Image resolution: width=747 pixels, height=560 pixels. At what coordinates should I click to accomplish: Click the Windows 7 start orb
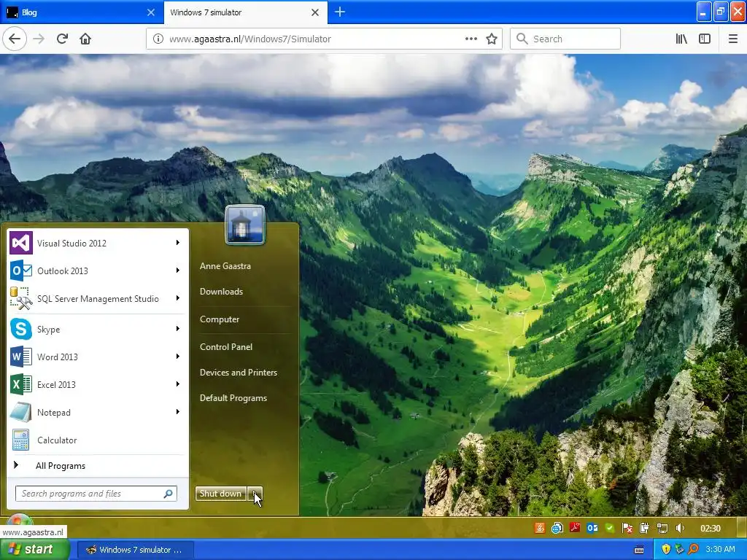(x=19, y=519)
